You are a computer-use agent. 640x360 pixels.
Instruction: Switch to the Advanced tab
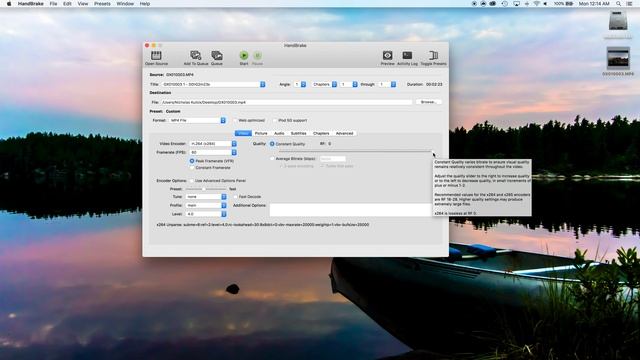click(x=344, y=133)
